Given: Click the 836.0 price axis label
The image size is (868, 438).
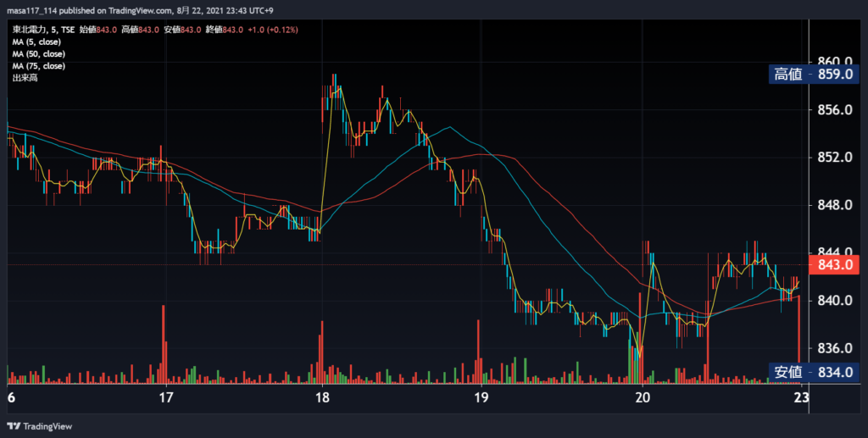Looking at the screenshot, I should [835, 348].
